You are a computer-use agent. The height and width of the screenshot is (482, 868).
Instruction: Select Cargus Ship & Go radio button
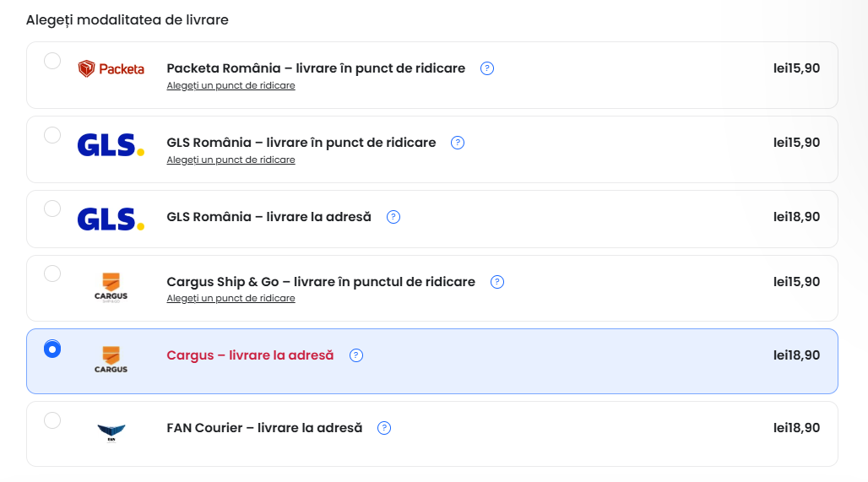point(52,273)
